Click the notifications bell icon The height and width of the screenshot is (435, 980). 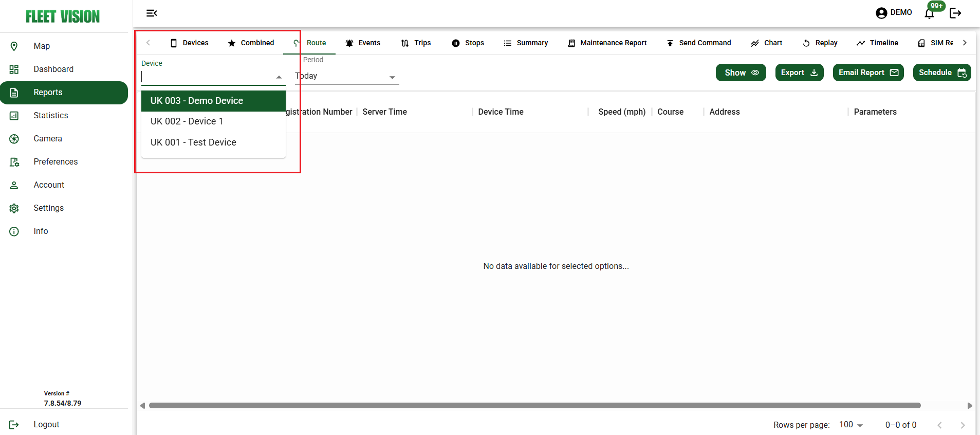(x=929, y=13)
